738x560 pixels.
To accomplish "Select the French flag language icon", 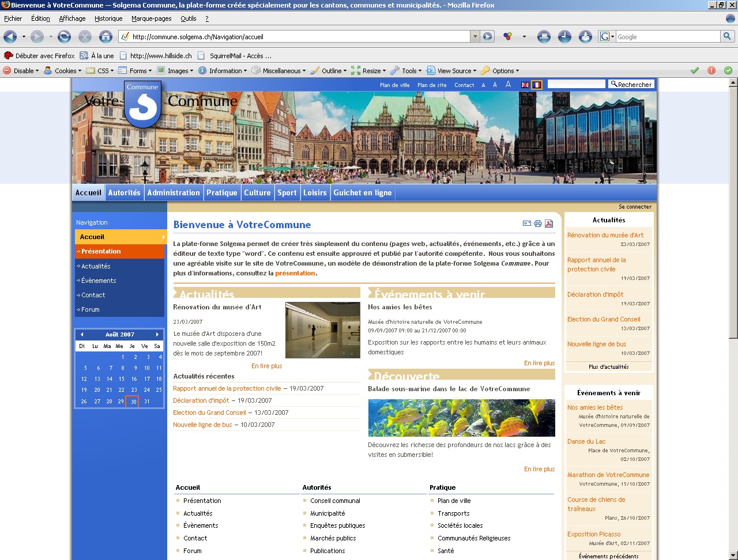I will pos(537,85).
